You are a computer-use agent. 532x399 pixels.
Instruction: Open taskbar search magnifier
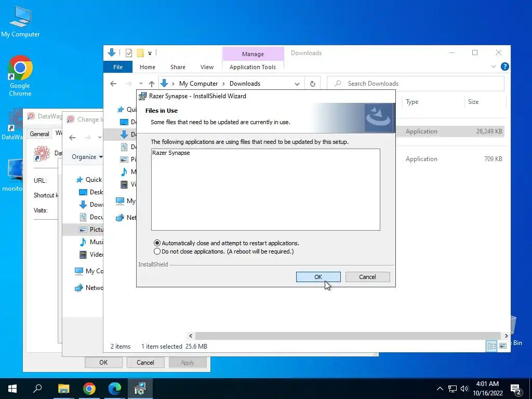(37, 389)
